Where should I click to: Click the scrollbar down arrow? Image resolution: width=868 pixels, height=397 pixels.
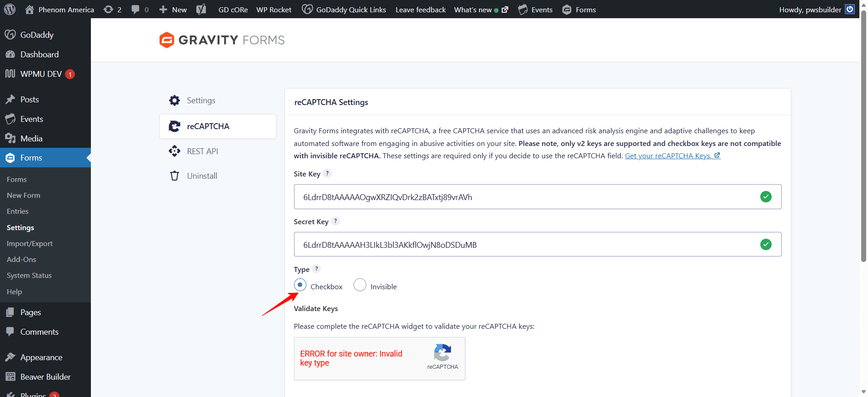863,392
